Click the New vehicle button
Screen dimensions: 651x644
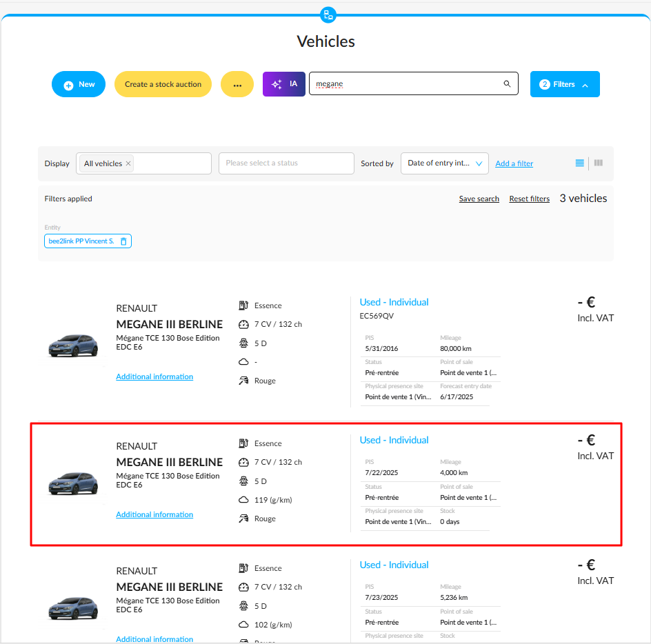pyautogui.click(x=79, y=84)
